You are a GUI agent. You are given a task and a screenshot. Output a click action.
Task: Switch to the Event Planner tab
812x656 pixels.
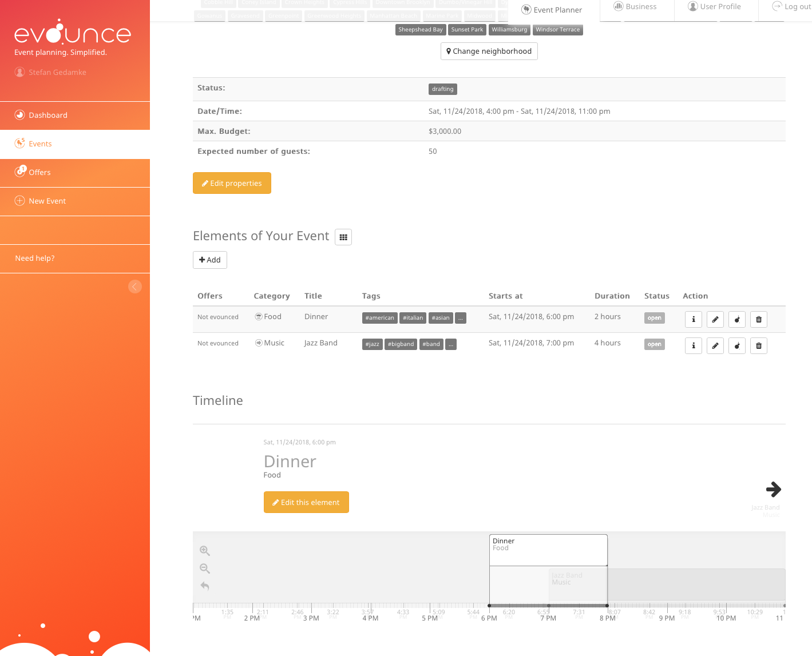[554, 10]
